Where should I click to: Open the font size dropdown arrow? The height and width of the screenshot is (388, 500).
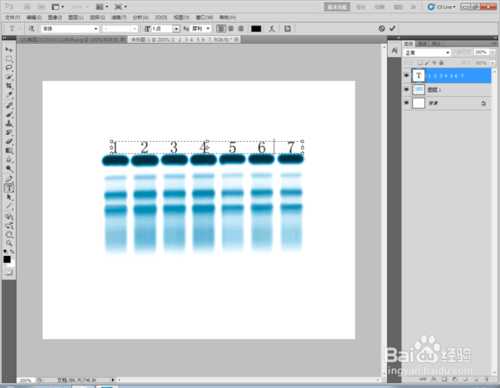click(x=176, y=29)
